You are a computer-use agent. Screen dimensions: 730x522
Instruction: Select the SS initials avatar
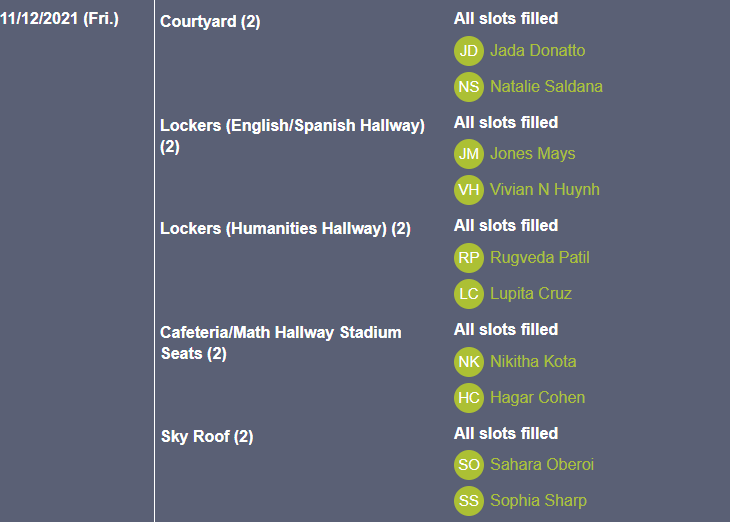[x=469, y=501]
